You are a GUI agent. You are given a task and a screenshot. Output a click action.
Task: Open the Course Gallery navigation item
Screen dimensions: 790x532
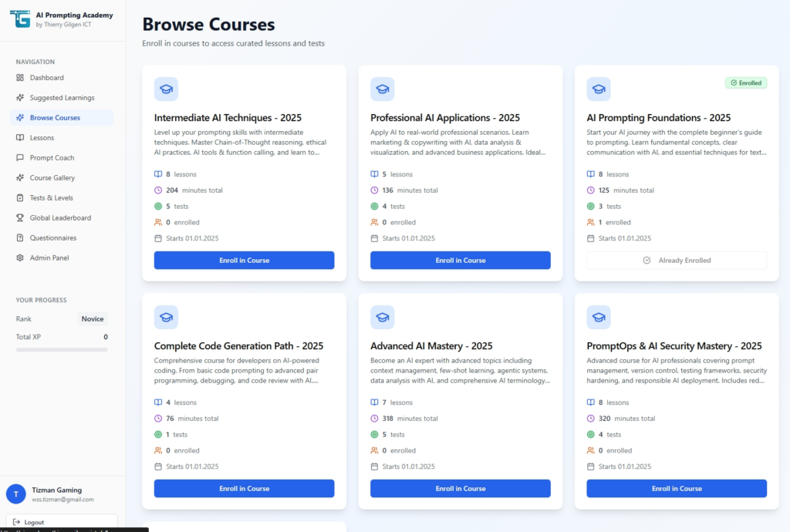[x=52, y=178]
